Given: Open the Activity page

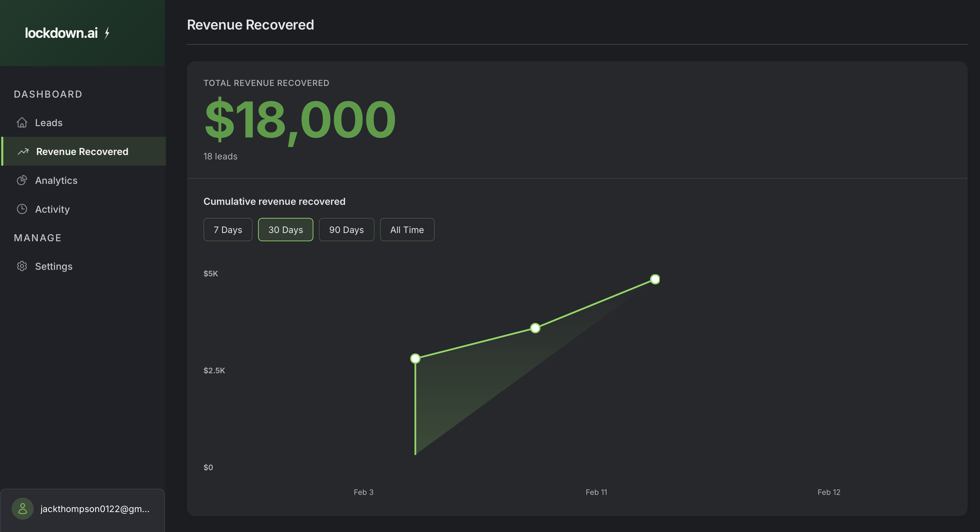Looking at the screenshot, I should coord(53,209).
